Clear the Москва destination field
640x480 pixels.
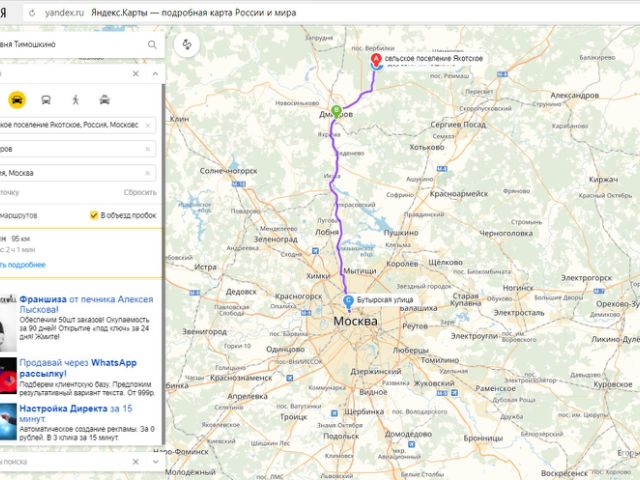[x=148, y=173]
